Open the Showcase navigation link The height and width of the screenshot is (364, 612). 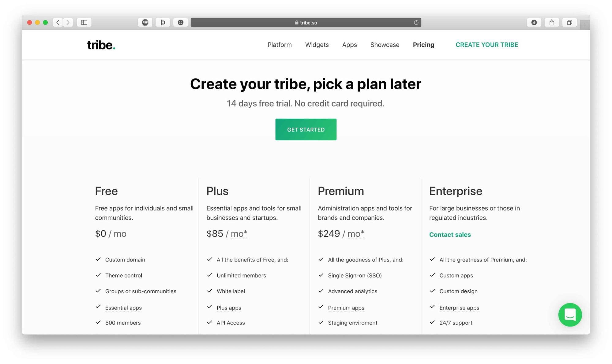385,45
